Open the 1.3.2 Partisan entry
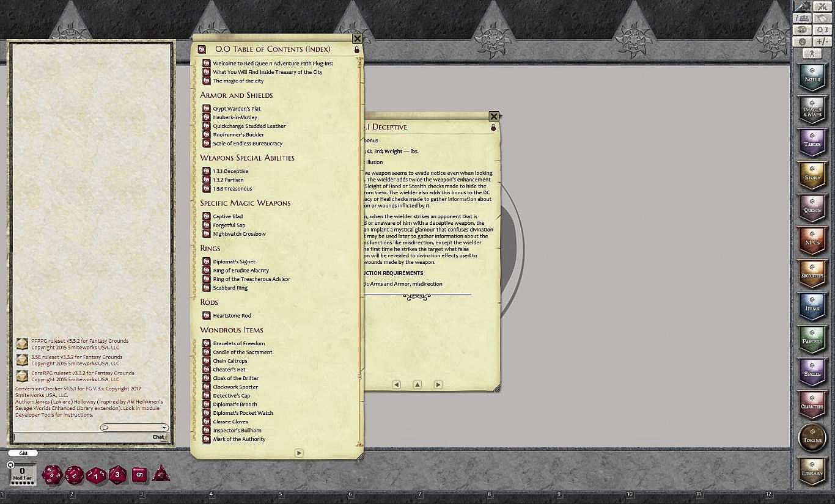Viewport: 835px width, 504px height. (228, 180)
